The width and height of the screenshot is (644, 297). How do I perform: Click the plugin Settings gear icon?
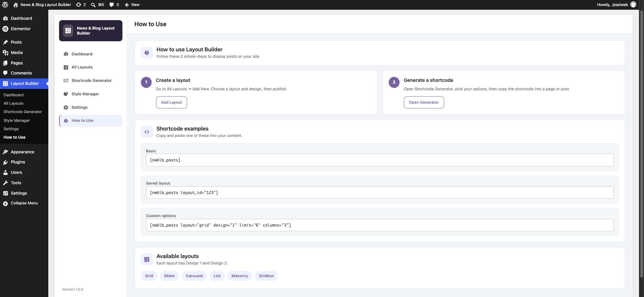[66, 107]
